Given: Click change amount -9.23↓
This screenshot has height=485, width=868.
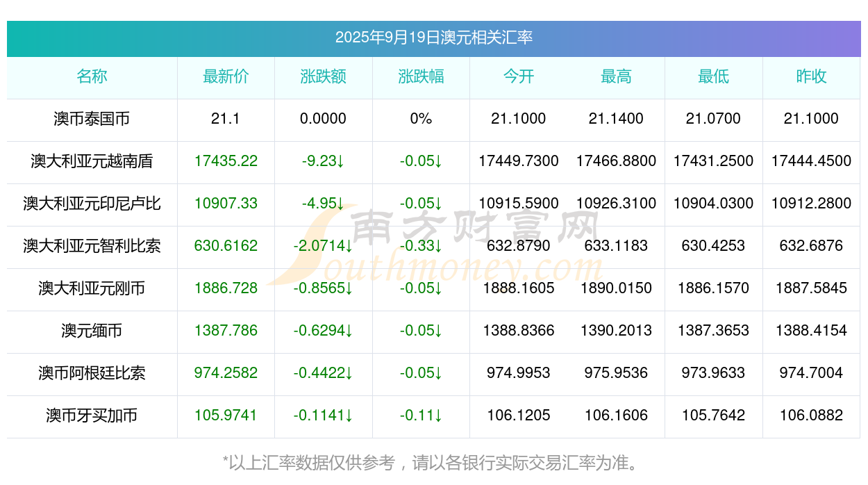Looking at the screenshot, I should click(x=323, y=161).
